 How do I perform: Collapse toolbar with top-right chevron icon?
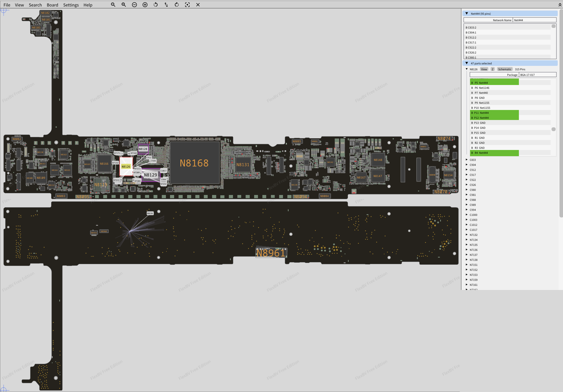tap(560, 5)
